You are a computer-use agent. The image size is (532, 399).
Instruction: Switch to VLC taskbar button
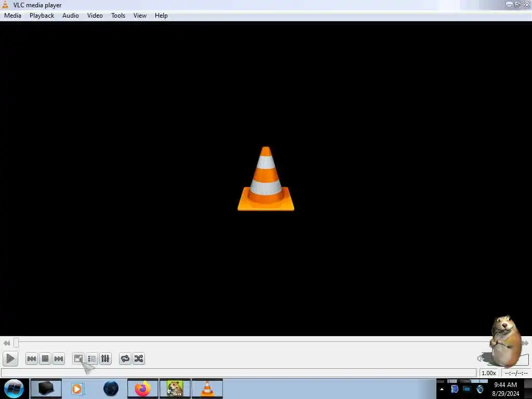pos(207,389)
